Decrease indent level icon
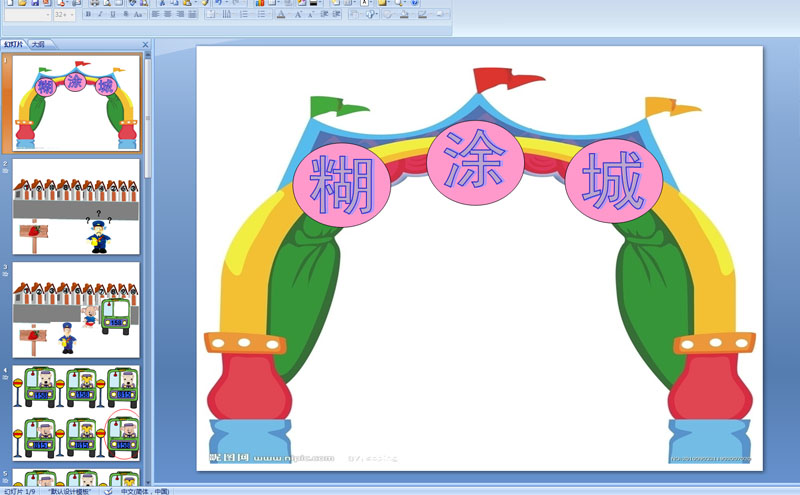This screenshot has height=495, width=800. click(x=324, y=14)
